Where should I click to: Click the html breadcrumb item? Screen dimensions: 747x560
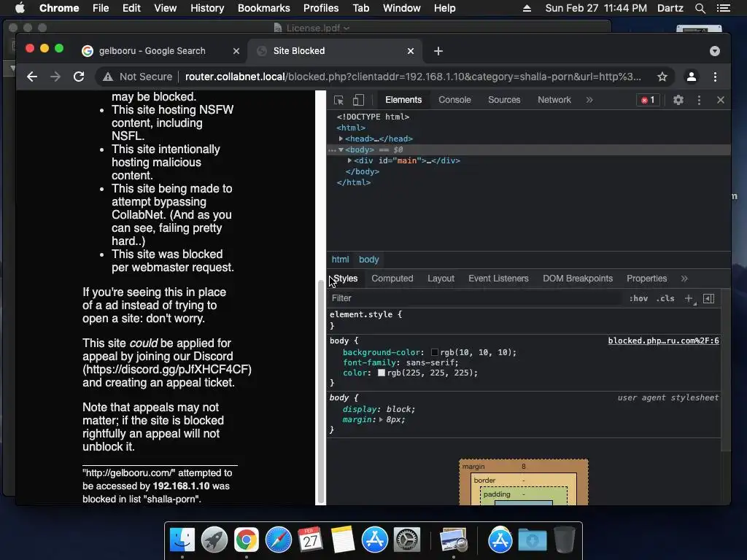[340, 260]
